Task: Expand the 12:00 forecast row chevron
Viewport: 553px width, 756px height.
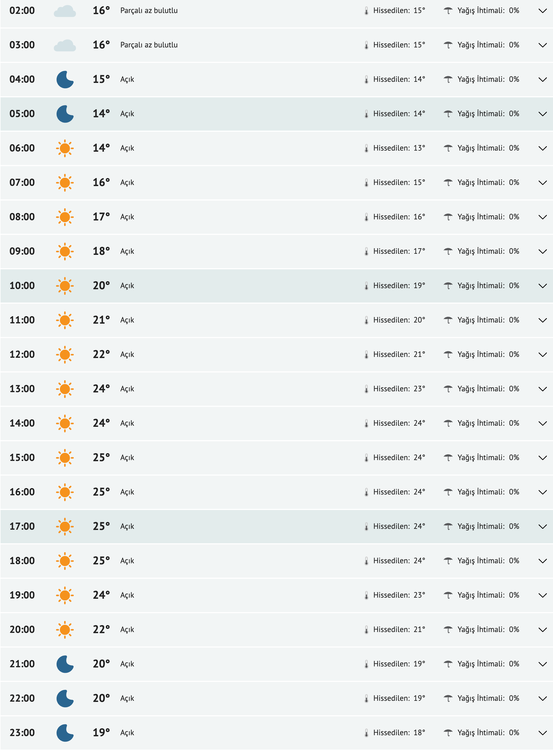Action: click(542, 355)
